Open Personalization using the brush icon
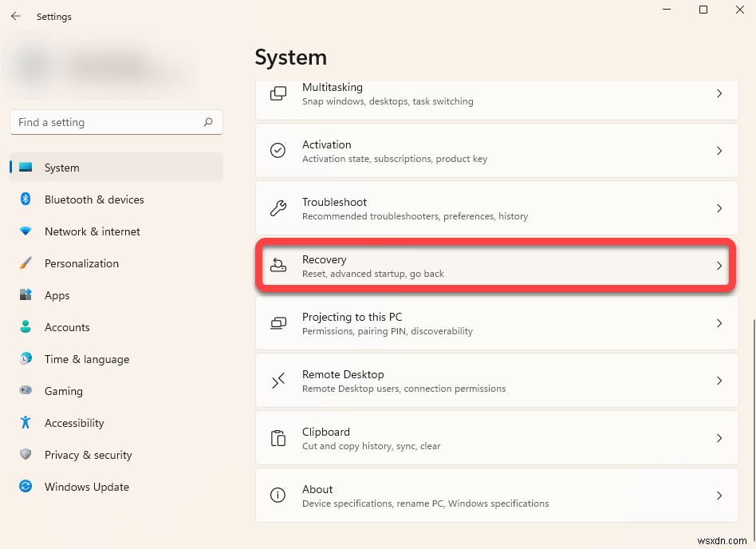756x549 pixels. click(x=25, y=263)
